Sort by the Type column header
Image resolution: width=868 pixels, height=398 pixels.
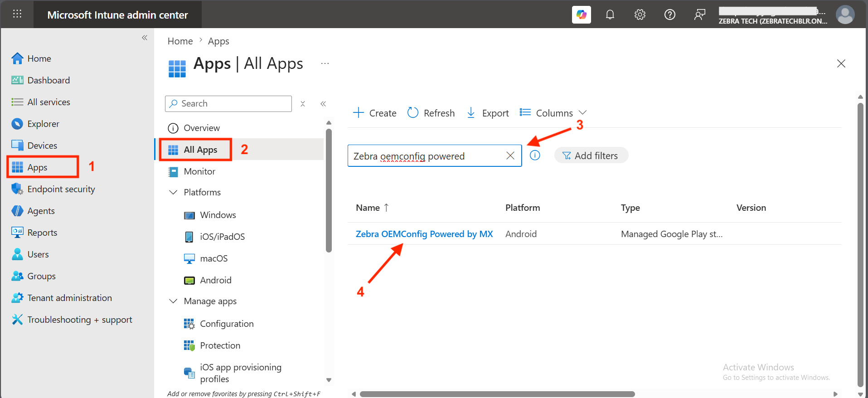630,208
